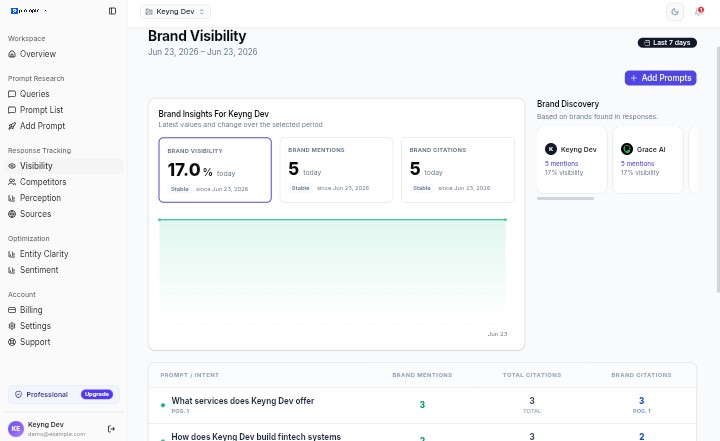The width and height of the screenshot is (720, 441).
Task: Click brand citations value 3 Pos. 1
Action: 641,405
